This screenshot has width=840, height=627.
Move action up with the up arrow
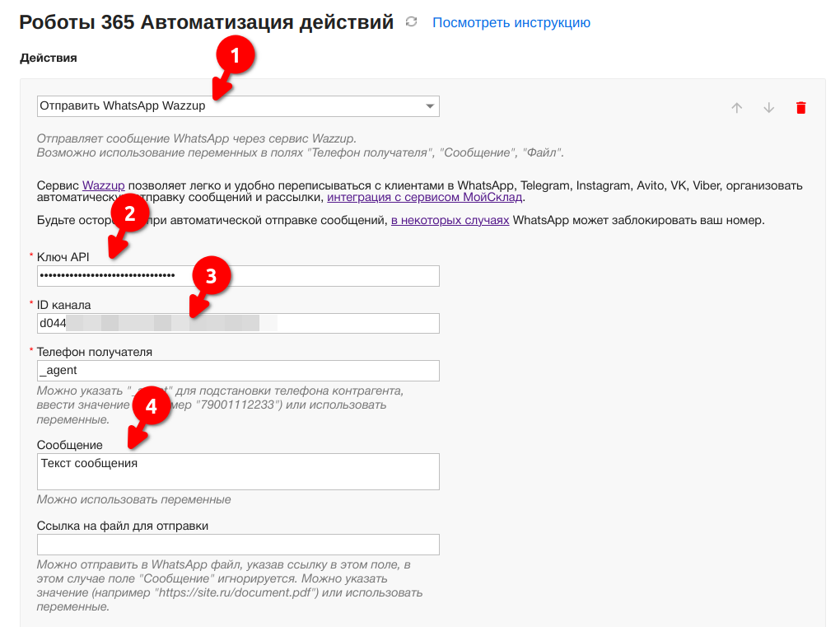point(736,108)
